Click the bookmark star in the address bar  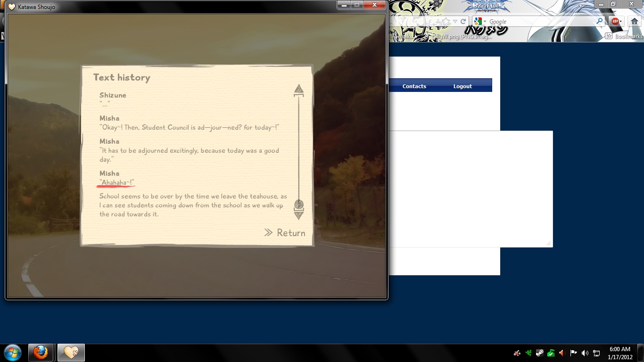[446, 21]
